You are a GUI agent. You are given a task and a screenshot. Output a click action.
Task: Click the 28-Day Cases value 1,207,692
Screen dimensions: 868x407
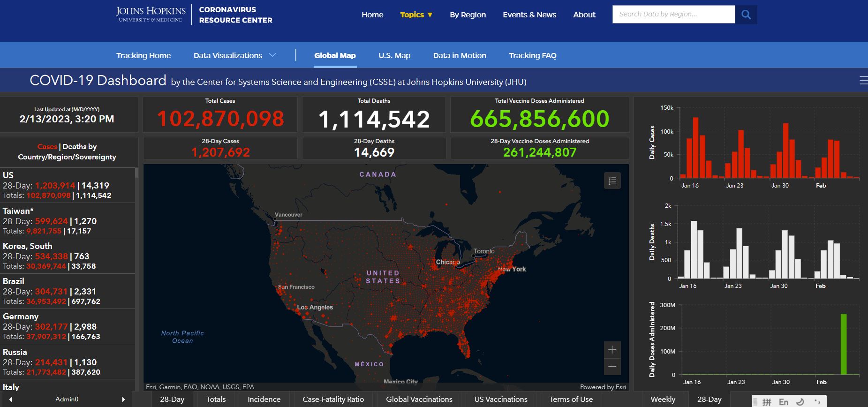click(x=220, y=152)
